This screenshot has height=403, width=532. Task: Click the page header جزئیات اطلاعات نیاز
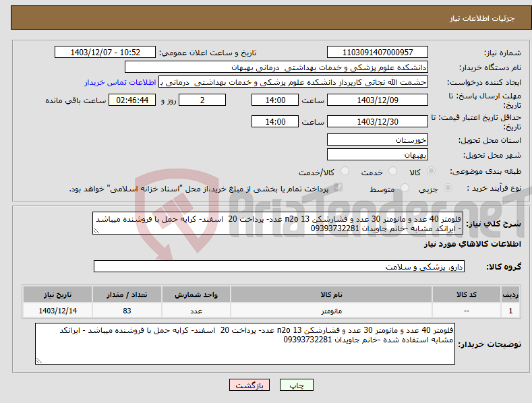pos(482,18)
